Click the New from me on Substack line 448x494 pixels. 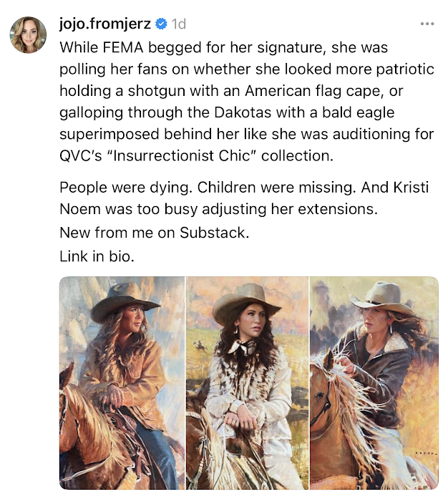[155, 233]
